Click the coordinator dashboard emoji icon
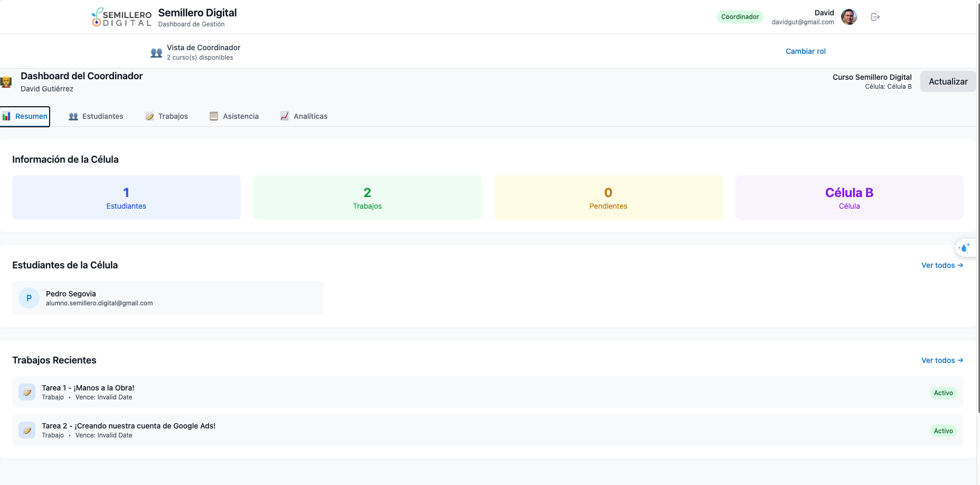The height and width of the screenshot is (485, 980). point(6,82)
